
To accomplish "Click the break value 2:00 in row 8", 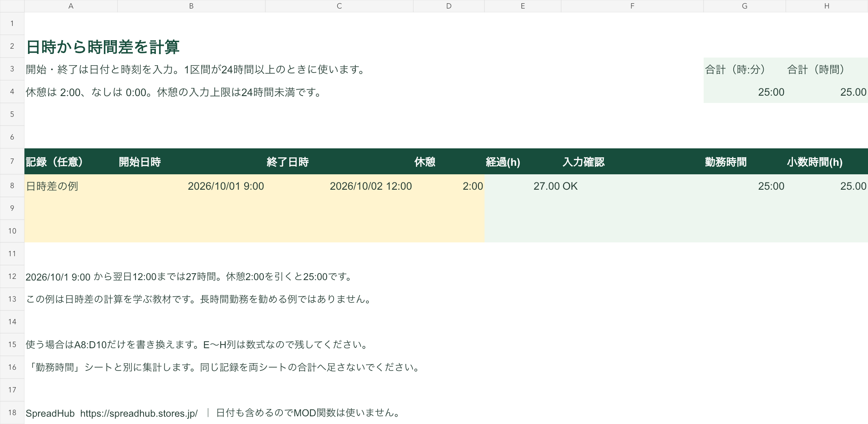I will (473, 186).
